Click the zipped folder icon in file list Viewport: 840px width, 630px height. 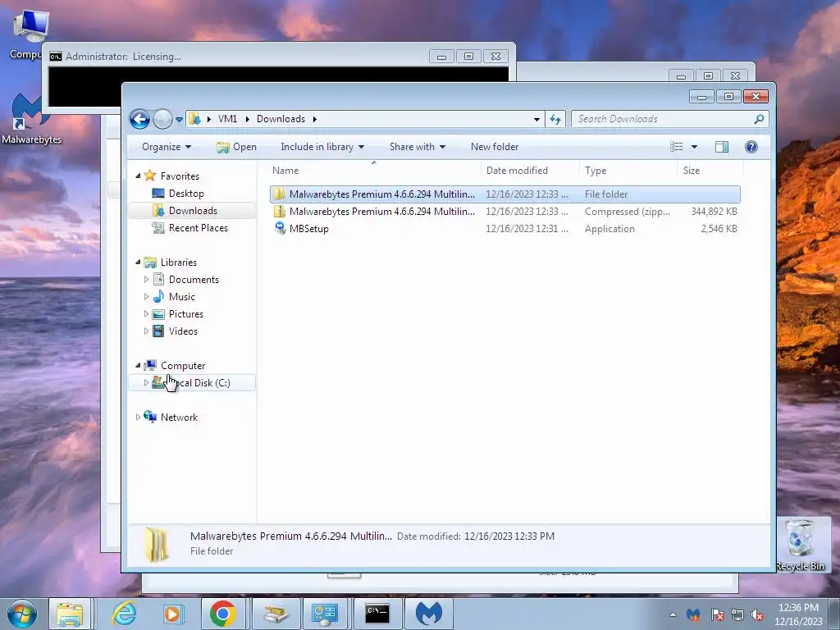pos(279,211)
